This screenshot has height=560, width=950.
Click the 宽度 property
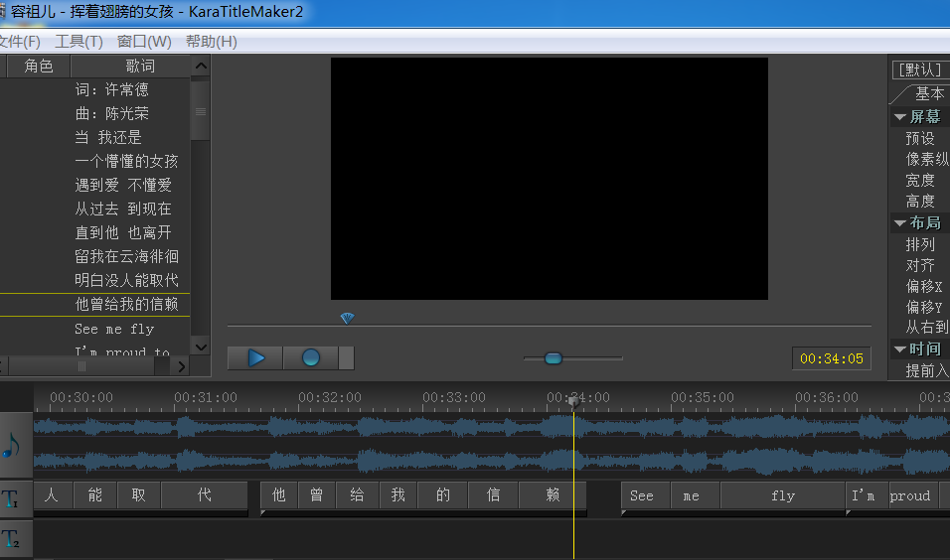(920, 181)
